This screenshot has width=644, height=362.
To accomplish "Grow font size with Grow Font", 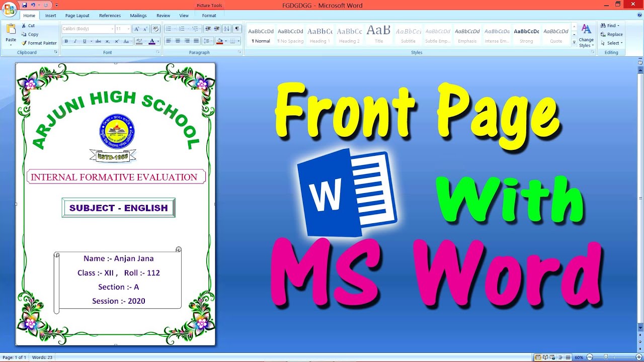I will click(x=136, y=29).
